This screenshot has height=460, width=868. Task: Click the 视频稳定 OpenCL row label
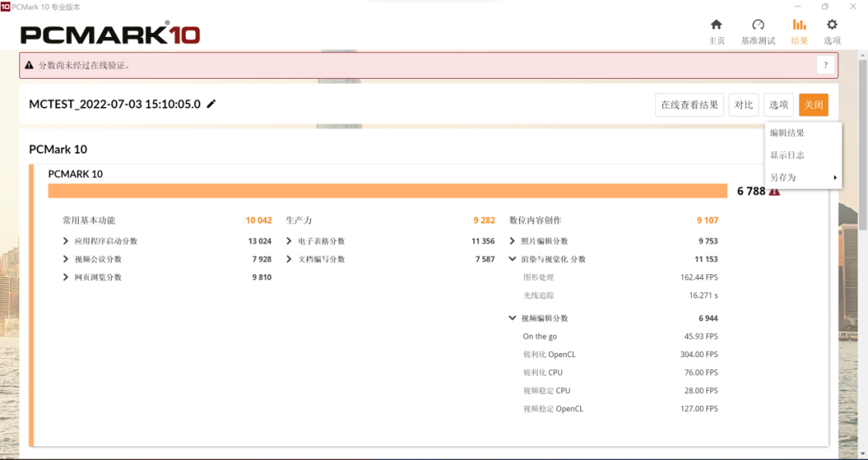(553, 409)
